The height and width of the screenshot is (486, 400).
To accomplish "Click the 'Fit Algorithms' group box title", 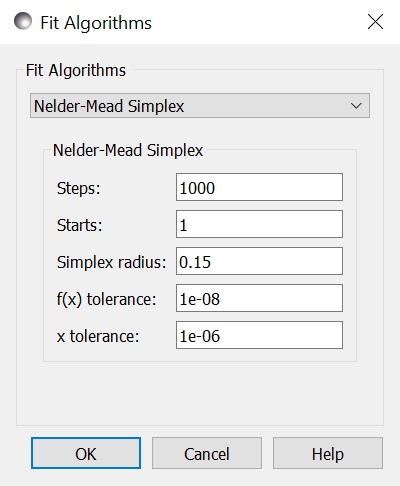I will point(76,70).
